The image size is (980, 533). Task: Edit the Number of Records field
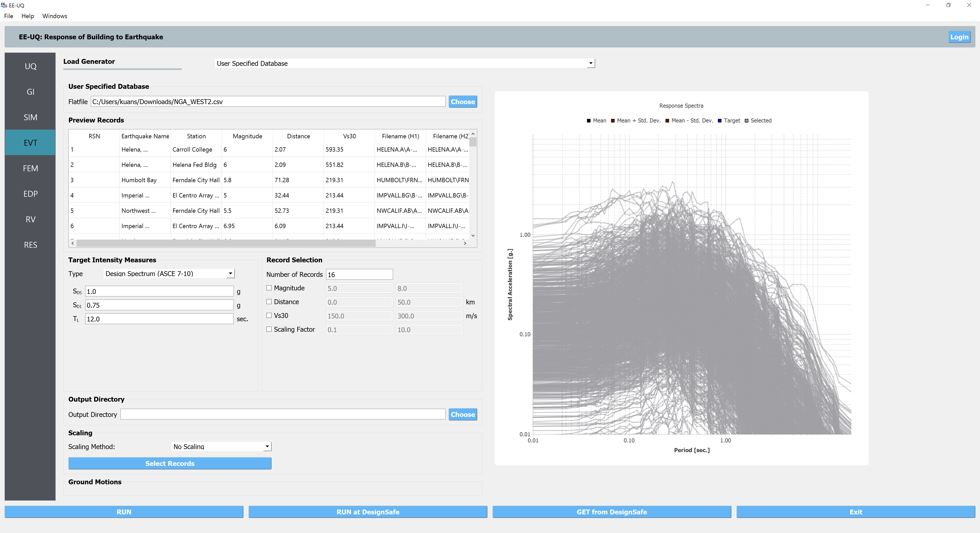pyautogui.click(x=359, y=274)
